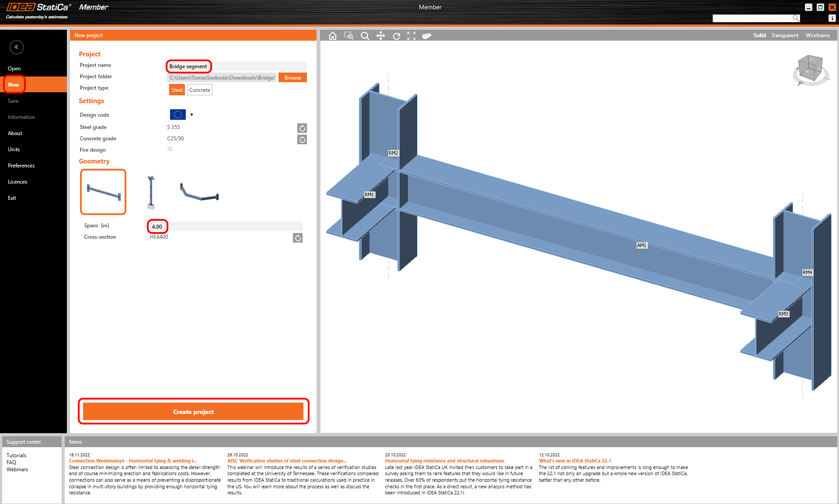Viewport: 839px width, 504px height.
Task: Enable the Fire design checkbox
Action: pos(170,149)
